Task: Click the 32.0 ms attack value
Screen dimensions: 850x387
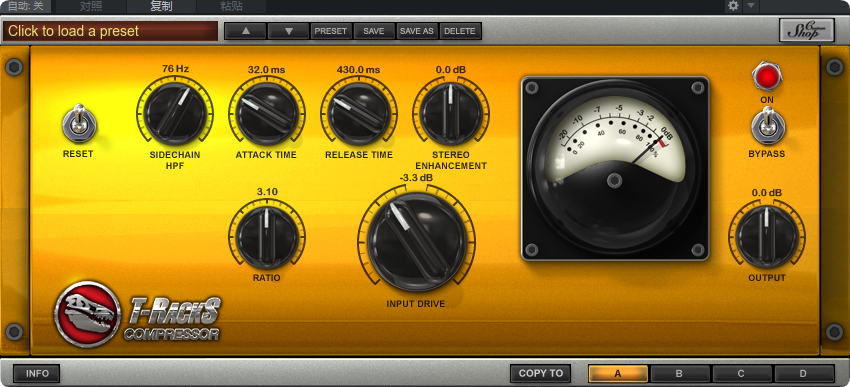Action: point(267,69)
